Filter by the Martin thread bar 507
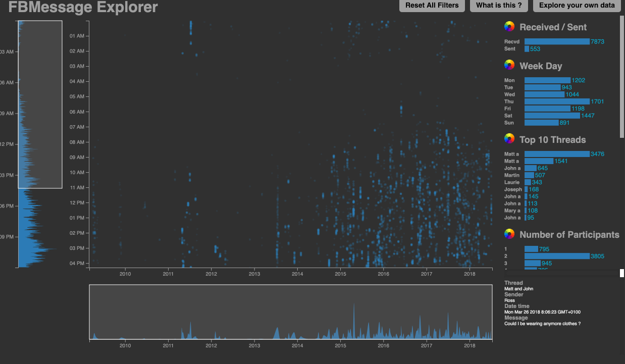 (x=529, y=175)
